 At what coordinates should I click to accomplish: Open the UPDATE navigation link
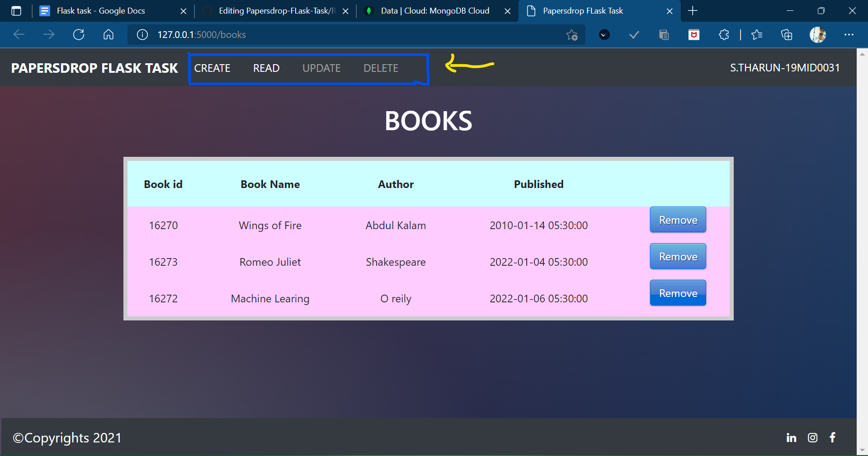pyautogui.click(x=321, y=68)
